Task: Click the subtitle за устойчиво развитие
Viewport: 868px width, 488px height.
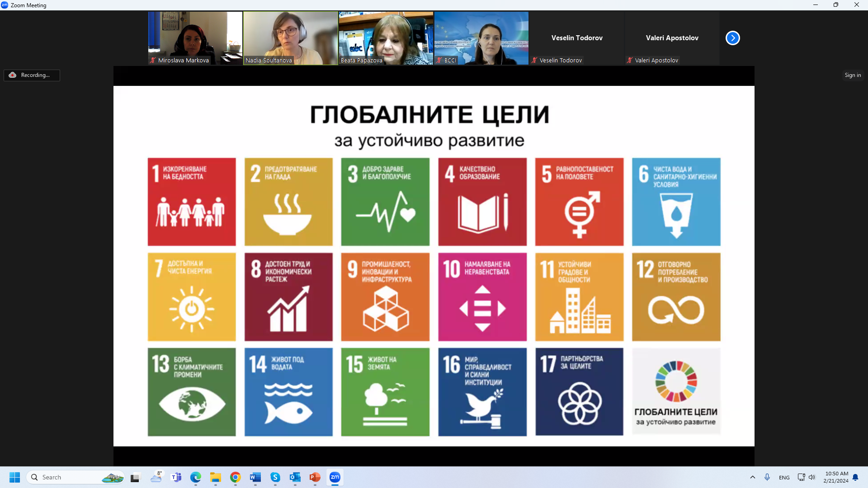Action: click(x=429, y=141)
